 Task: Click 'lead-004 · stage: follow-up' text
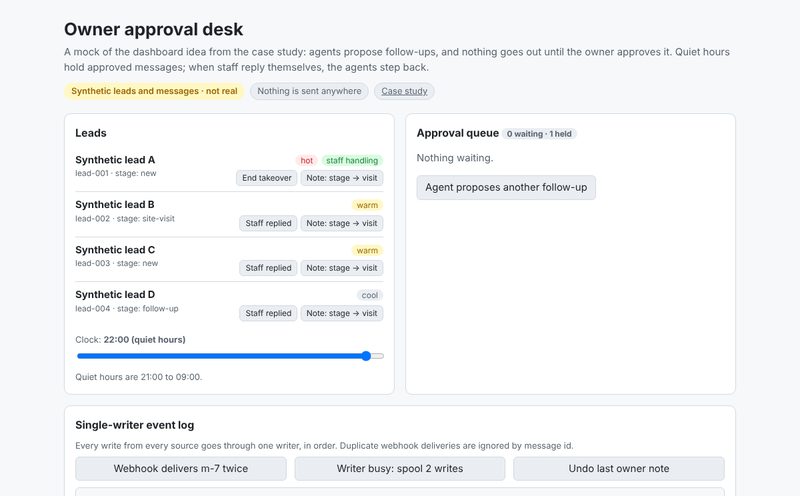click(x=127, y=309)
